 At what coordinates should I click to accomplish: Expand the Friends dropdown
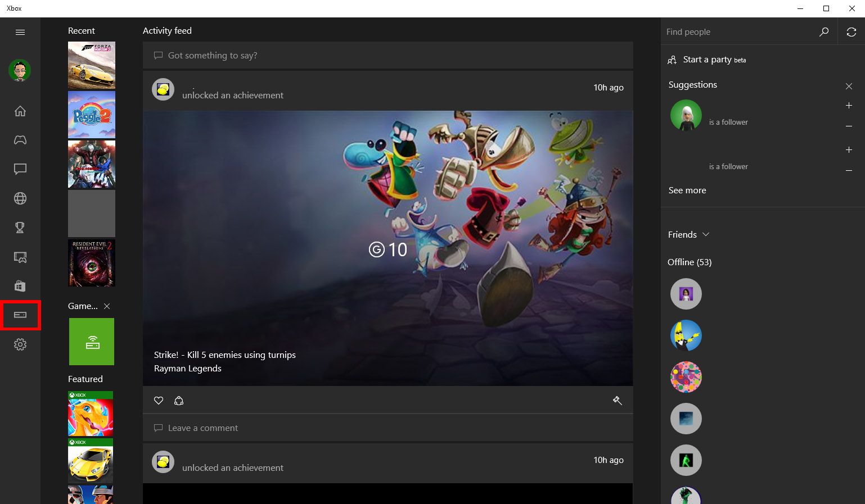pyautogui.click(x=706, y=234)
